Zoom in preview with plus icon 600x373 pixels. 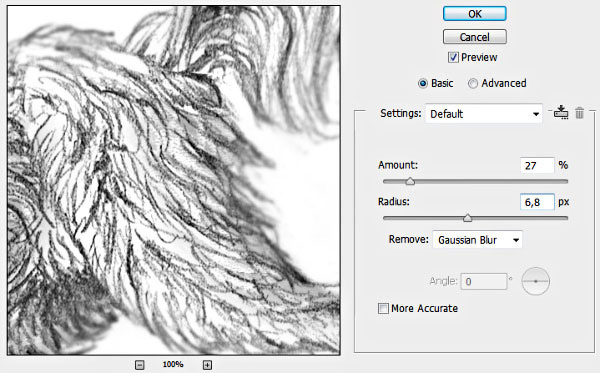[x=207, y=365]
